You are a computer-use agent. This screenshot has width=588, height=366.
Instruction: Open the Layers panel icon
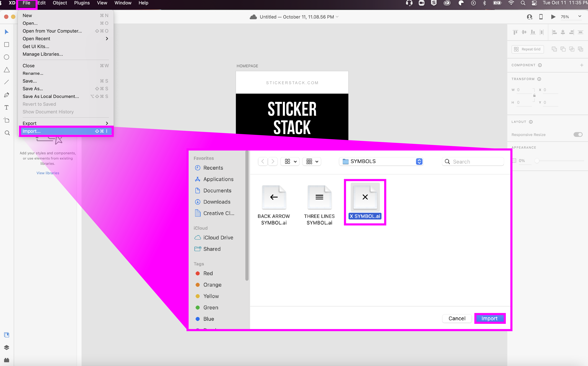click(7, 347)
